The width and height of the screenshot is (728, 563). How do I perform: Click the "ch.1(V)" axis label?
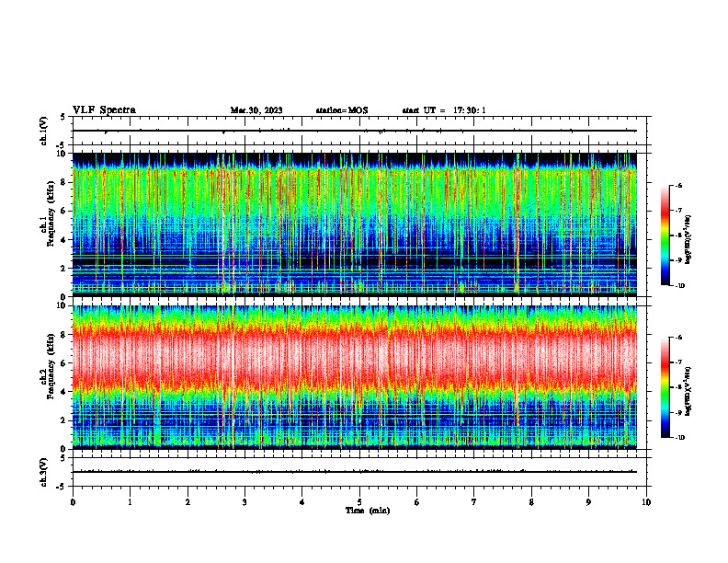[43, 131]
